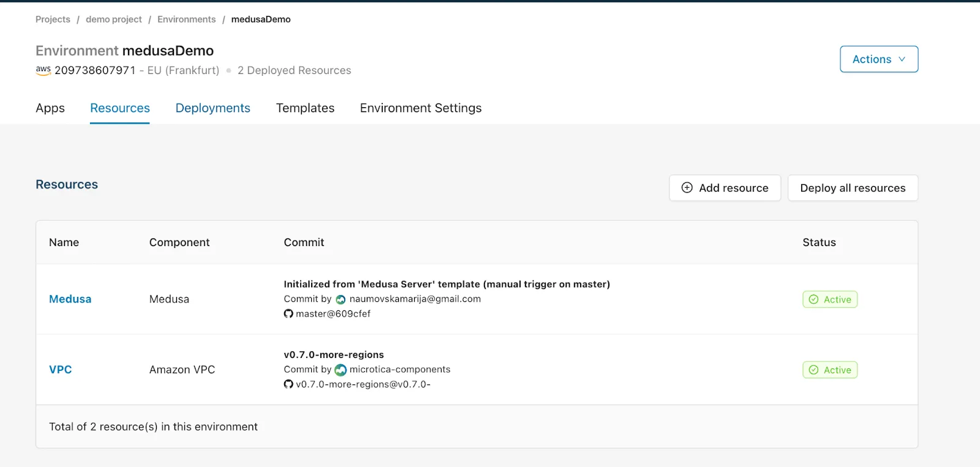The image size is (980, 467).
Task: Click Deploy all resources button
Action: click(x=853, y=188)
